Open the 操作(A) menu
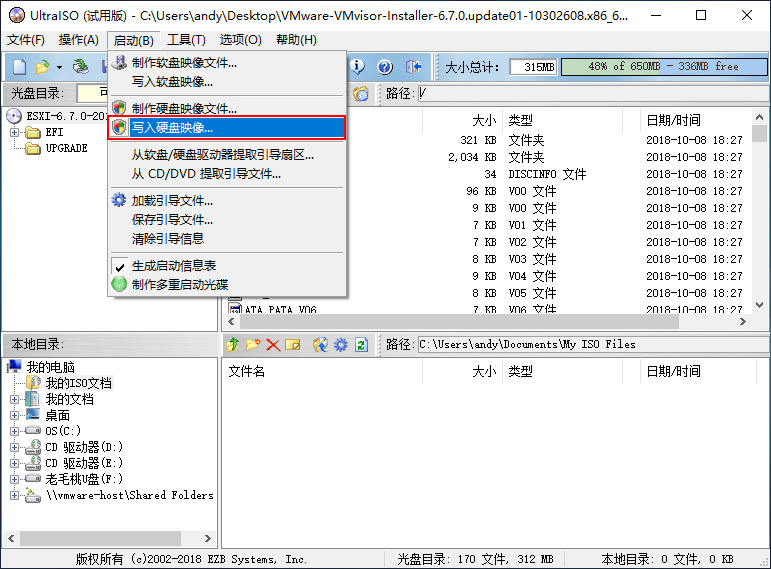 pos(79,40)
